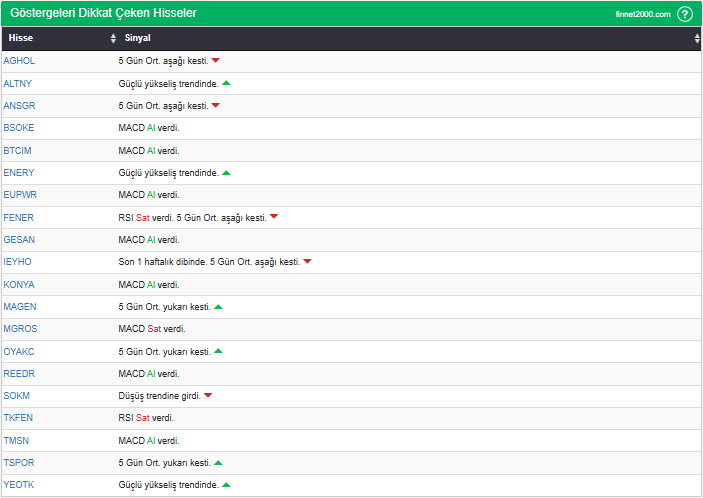Select the TKFEN signal 'RSI Sat verdi.'
Viewport: 703px width, 498px height.
146,418
